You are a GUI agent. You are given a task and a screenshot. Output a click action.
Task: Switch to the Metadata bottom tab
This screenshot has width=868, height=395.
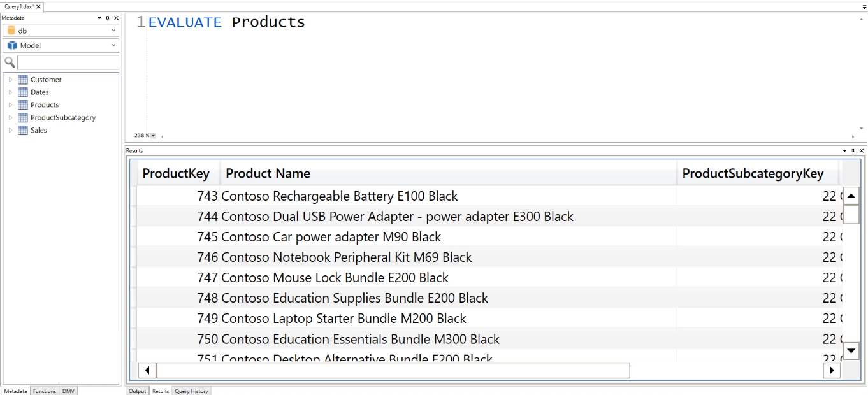pos(16,391)
